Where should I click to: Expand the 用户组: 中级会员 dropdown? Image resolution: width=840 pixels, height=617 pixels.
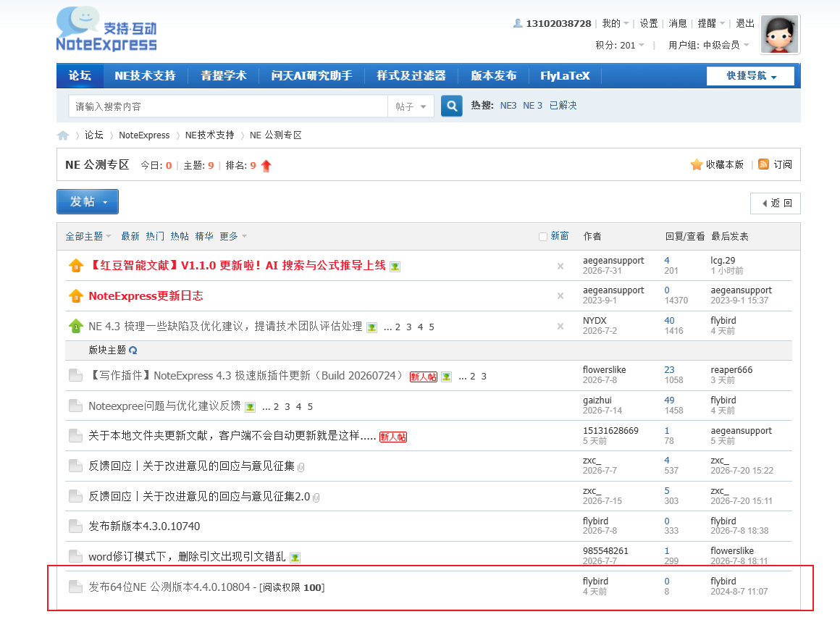tap(708, 46)
